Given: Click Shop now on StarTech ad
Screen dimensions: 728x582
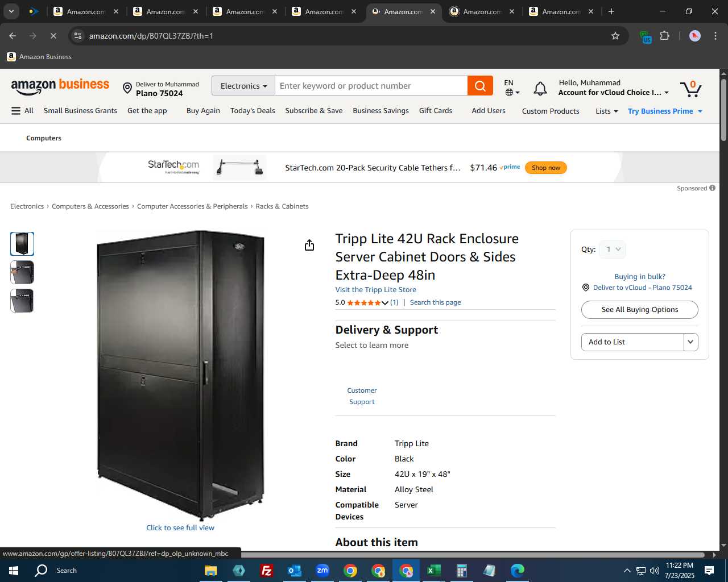Looking at the screenshot, I should [x=546, y=168].
